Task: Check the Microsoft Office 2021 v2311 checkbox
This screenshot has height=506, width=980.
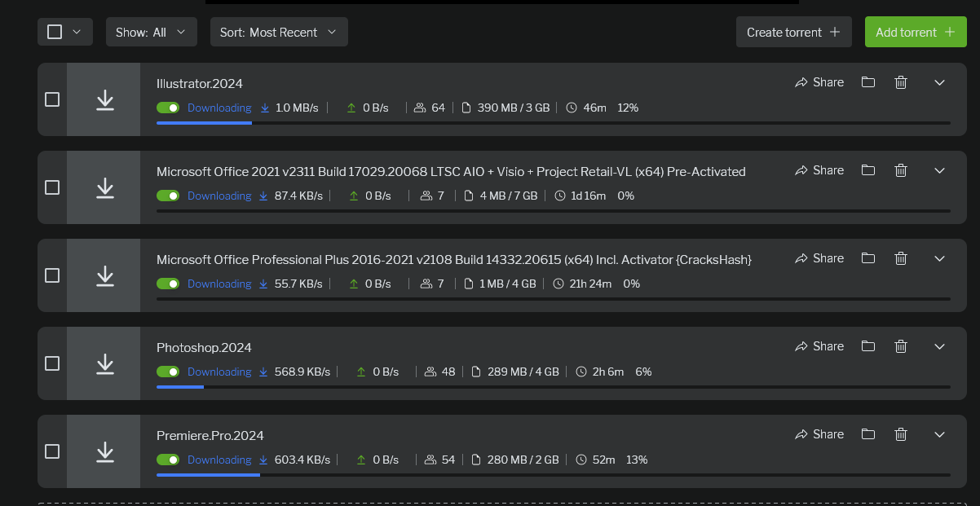Action: pyautogui.click(x=52, y=187)
